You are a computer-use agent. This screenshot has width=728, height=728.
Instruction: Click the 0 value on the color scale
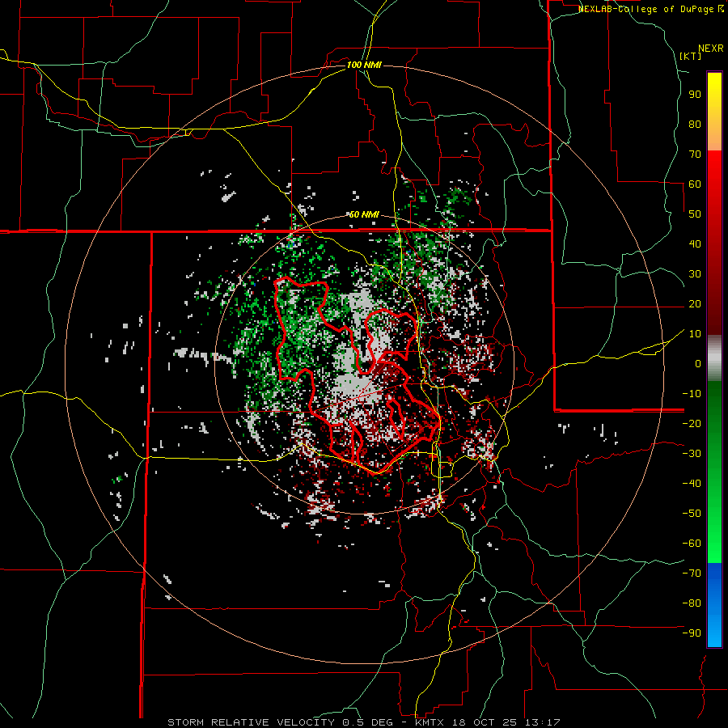point(698,363)
